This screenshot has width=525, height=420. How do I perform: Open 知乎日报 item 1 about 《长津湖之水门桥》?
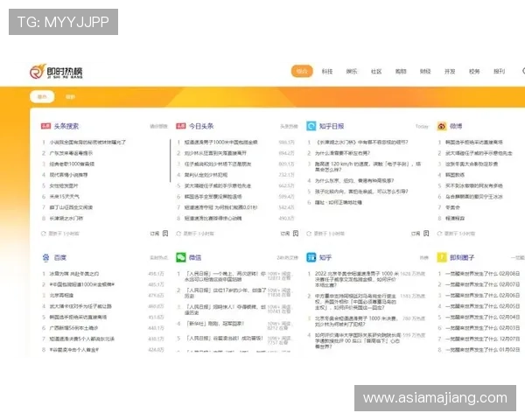(361, 142)
